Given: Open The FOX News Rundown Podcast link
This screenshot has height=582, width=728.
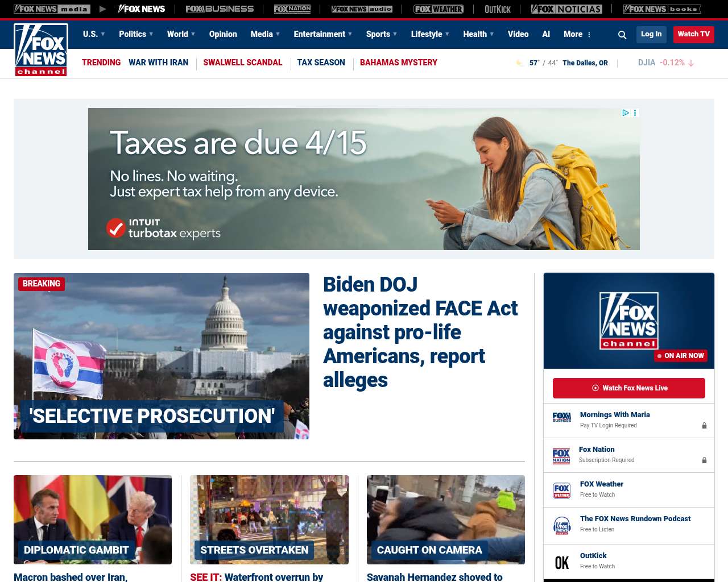Looking at the screenshot, I should 635,519.
